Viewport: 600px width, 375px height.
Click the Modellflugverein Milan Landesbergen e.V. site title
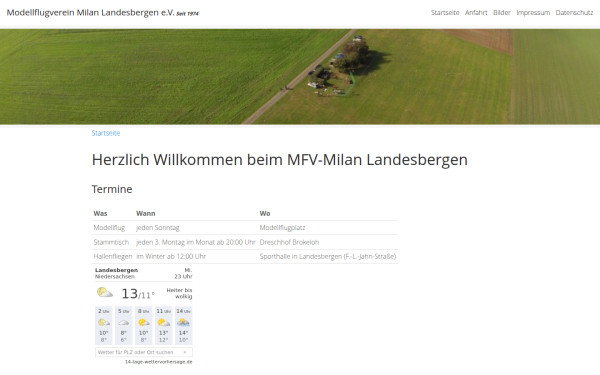[91, 13]
